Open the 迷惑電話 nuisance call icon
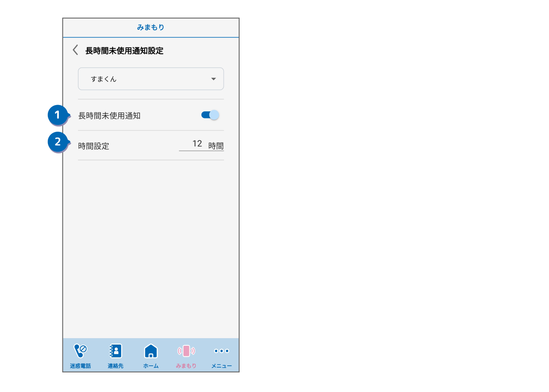The width and height of the screenshot is (549, 392). pos(80,351)
